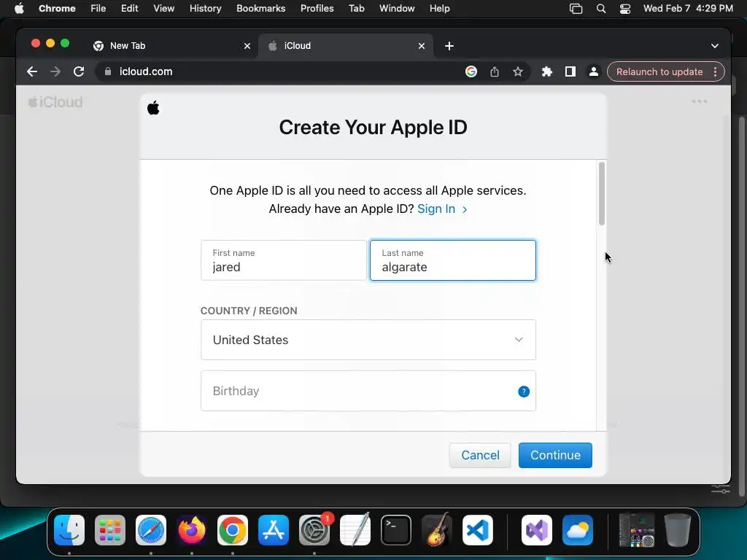The height and width of the screenshot is (560, 747).
Task: Toggle the Chrome side panel icon
Action: 570,71
